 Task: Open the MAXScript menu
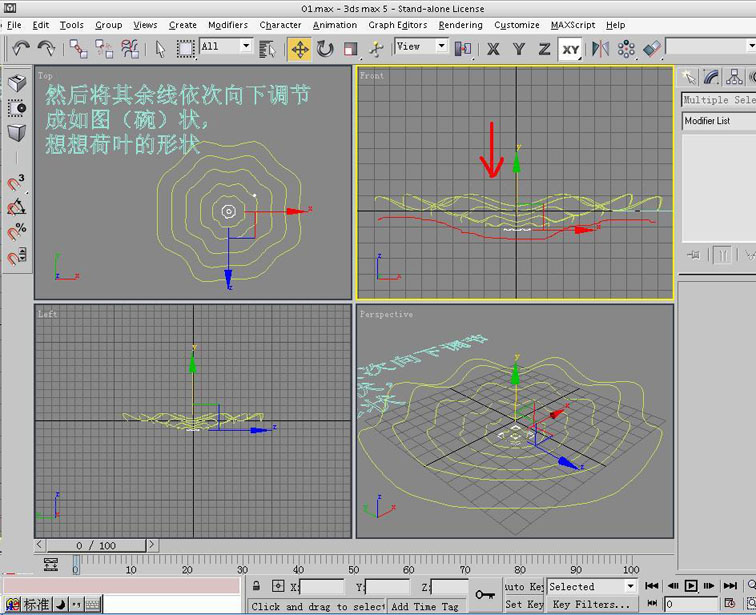pos(573,25)
